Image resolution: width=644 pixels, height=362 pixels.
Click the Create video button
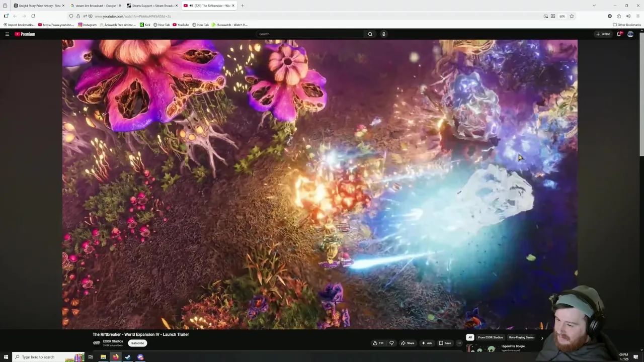(x=603, y=34)
